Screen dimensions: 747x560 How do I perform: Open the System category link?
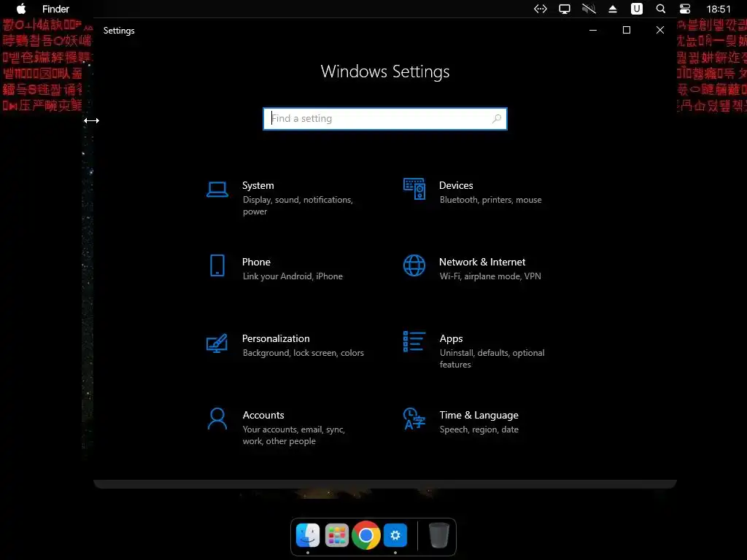(x=258, y=185)
